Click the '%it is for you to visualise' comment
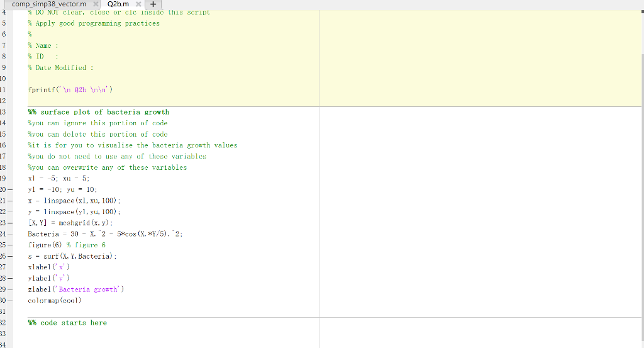 (133, 145)
